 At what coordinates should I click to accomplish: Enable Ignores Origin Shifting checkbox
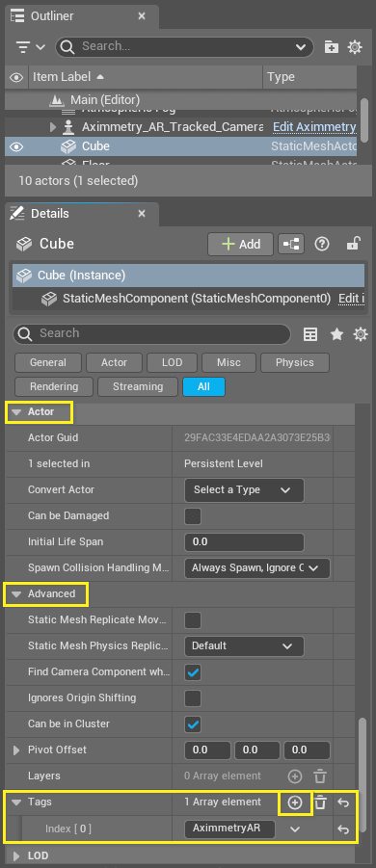click(193, 698)
